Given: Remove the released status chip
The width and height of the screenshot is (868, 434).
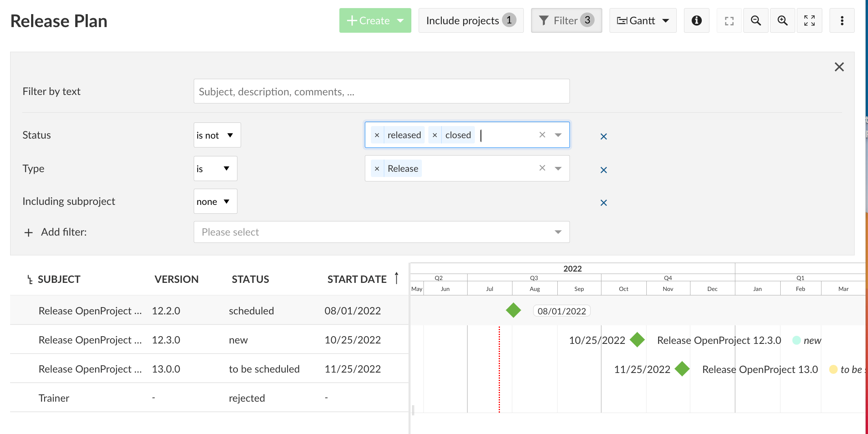Looking at the screenshot, I should [377, 135].
